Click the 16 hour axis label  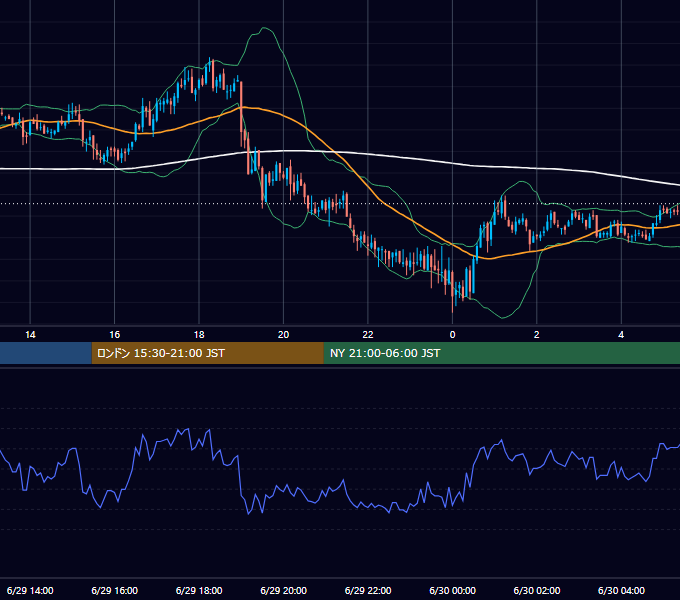[114, 335]
